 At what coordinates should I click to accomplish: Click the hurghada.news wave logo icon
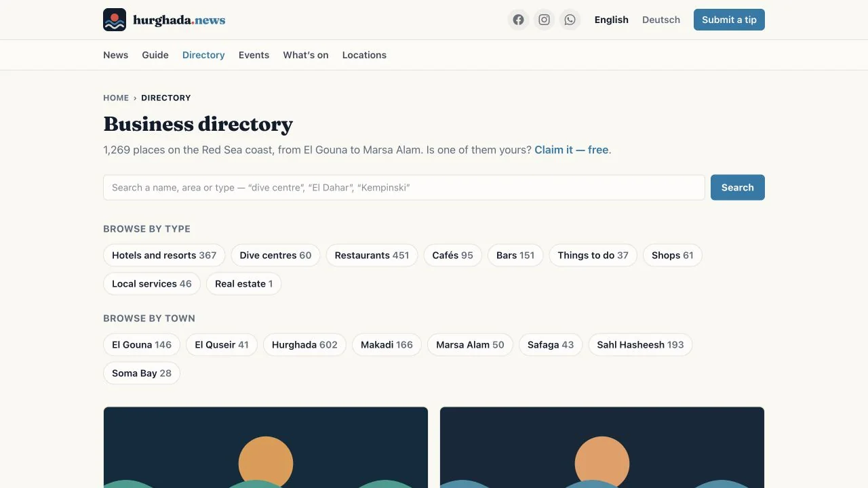click(x=115, y=20)
